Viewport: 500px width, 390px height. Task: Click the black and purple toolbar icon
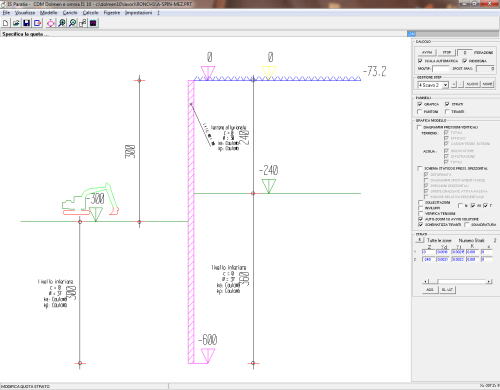[x=93, y=23]
